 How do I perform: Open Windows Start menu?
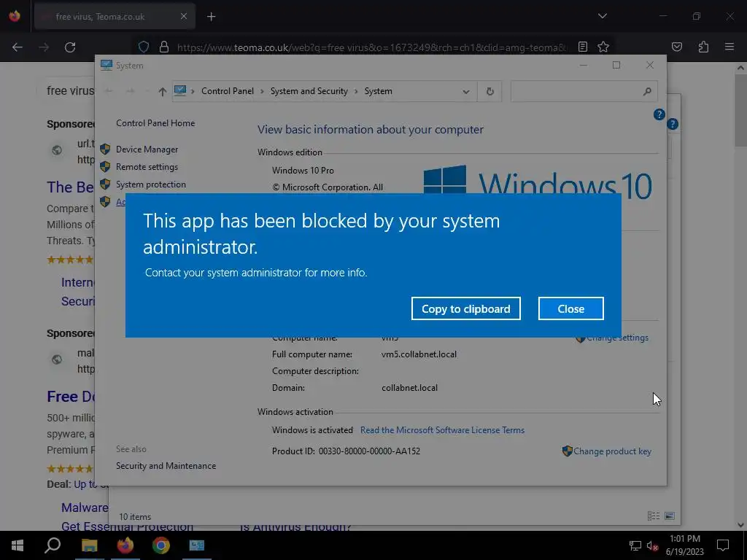click(18, 545)
